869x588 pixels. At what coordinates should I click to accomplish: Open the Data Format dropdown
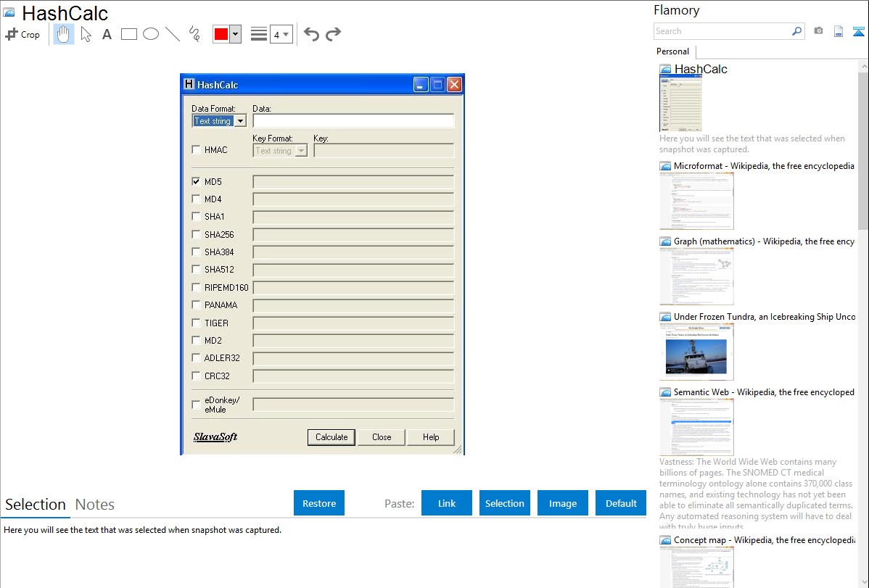[x=240, y=121]
